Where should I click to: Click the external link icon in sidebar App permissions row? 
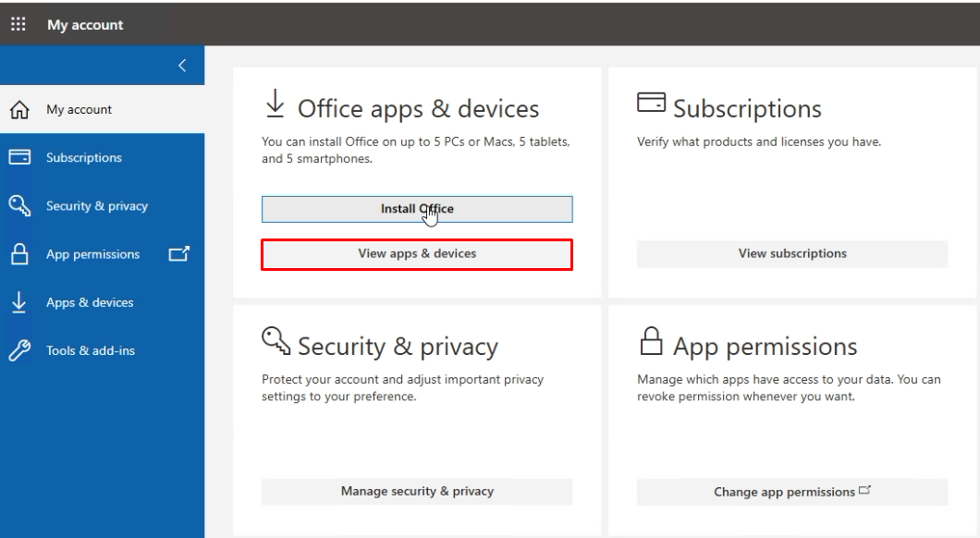[179, 253]
